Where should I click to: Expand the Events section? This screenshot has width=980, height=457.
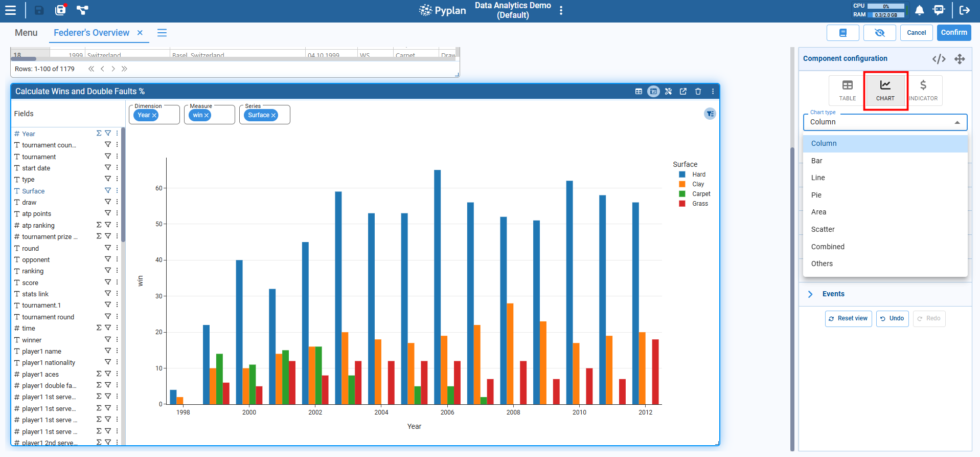coord(810,294)
